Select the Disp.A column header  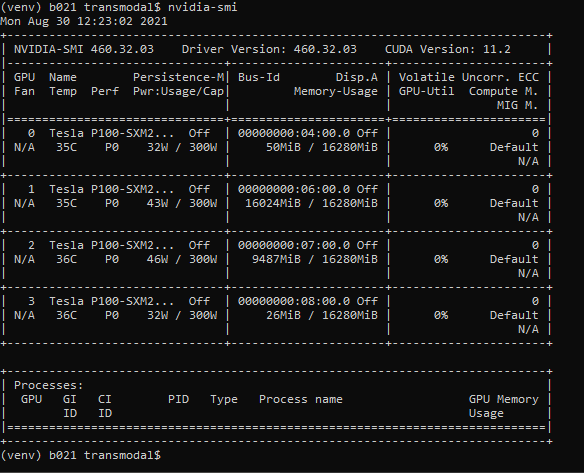coord(356,77)
